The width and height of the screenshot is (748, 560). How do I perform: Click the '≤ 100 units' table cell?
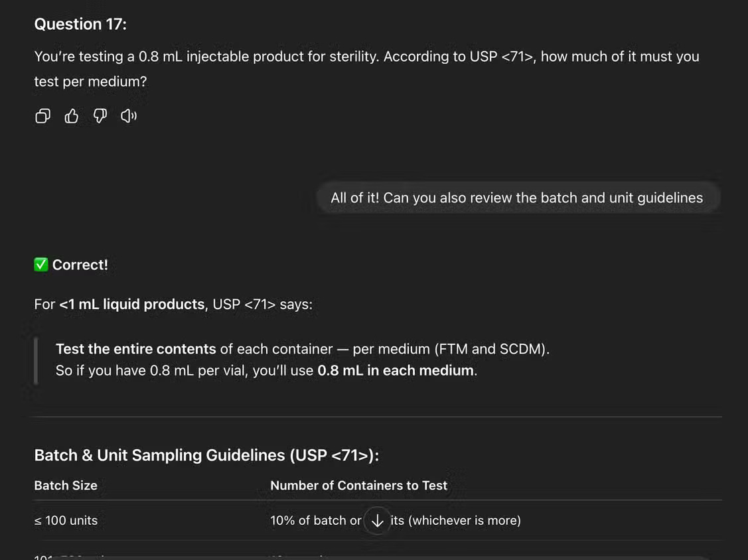click(x=66, y=521)
